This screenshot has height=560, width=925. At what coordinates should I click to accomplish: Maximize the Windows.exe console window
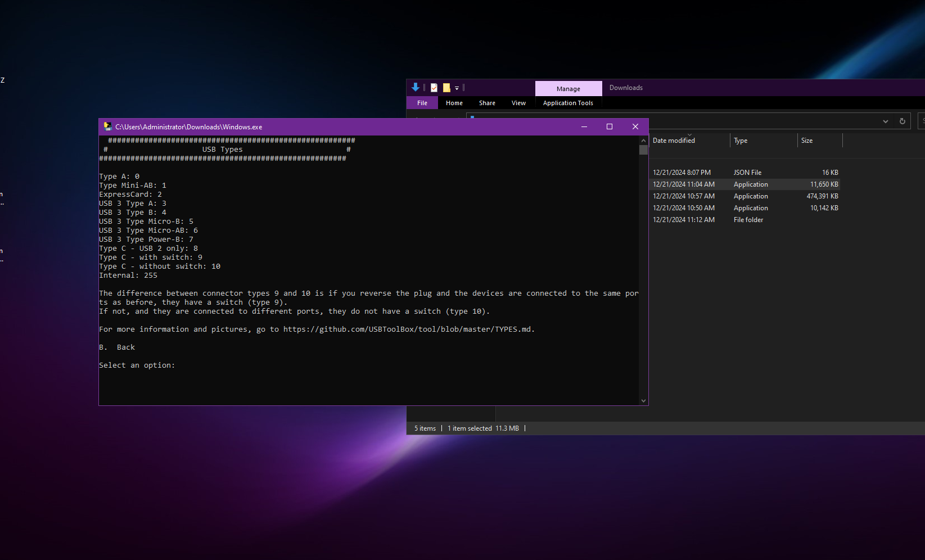pyautogui.click(x=610, y=127)
